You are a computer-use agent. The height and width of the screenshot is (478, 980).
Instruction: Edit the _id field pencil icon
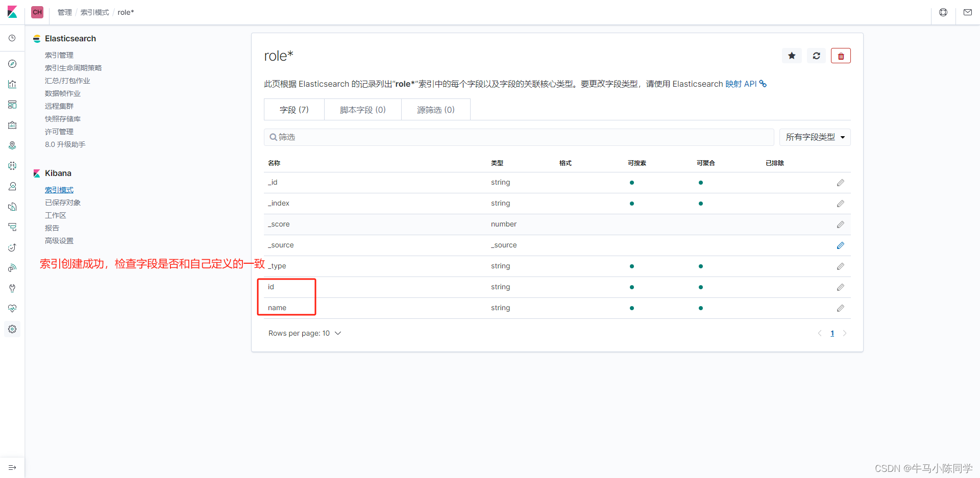click(840, 183)
